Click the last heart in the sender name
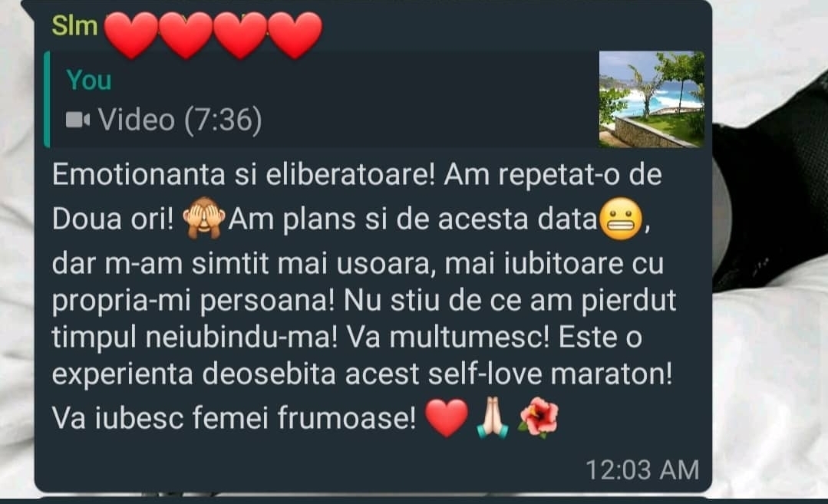Viewport: 828px width, 504px height. (x=295, y=35)
